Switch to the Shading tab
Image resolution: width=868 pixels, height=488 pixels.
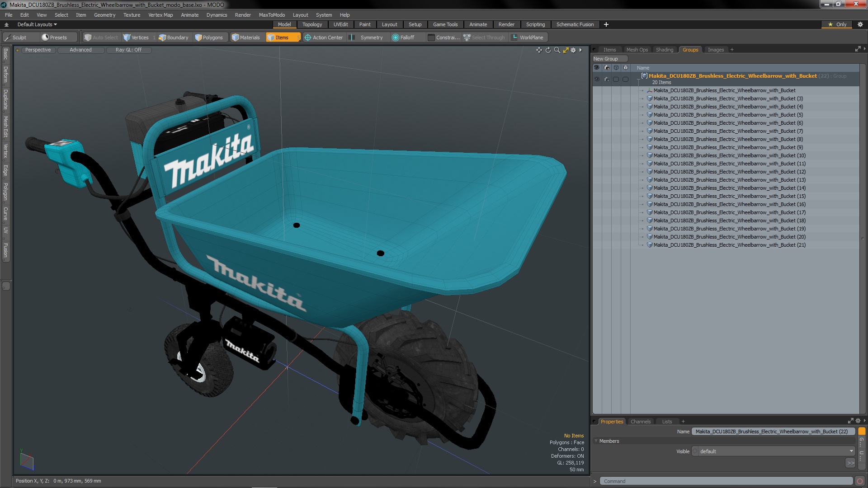point(664,50)
